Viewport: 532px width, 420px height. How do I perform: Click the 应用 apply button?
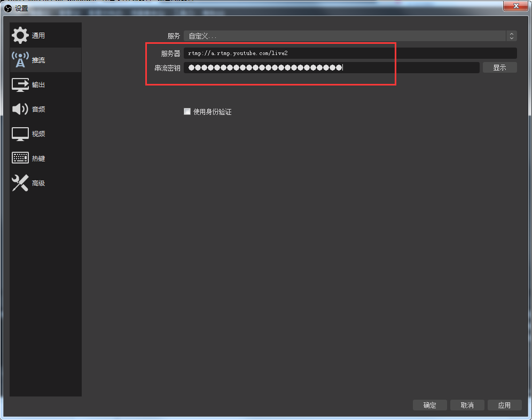(x=504, y=405)
